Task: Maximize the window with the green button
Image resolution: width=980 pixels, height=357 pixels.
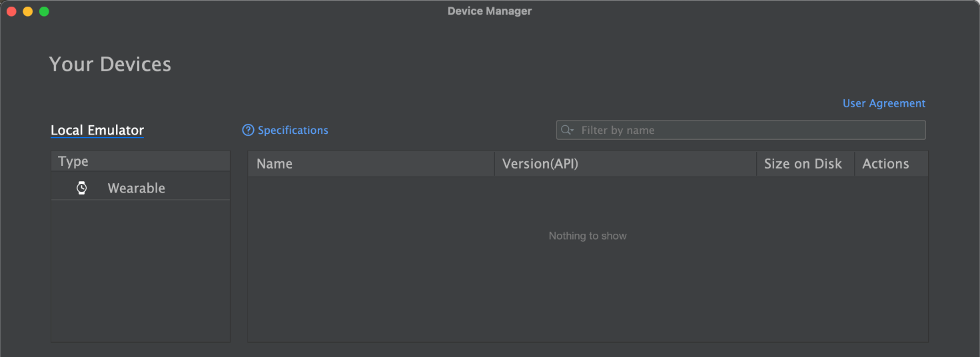Action: (44, 11)
